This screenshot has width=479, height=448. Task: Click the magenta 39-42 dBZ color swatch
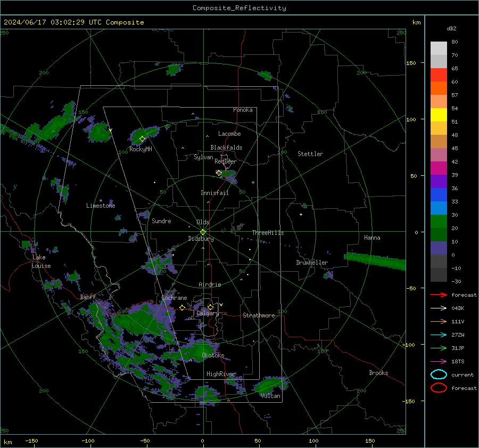point(439,168)
